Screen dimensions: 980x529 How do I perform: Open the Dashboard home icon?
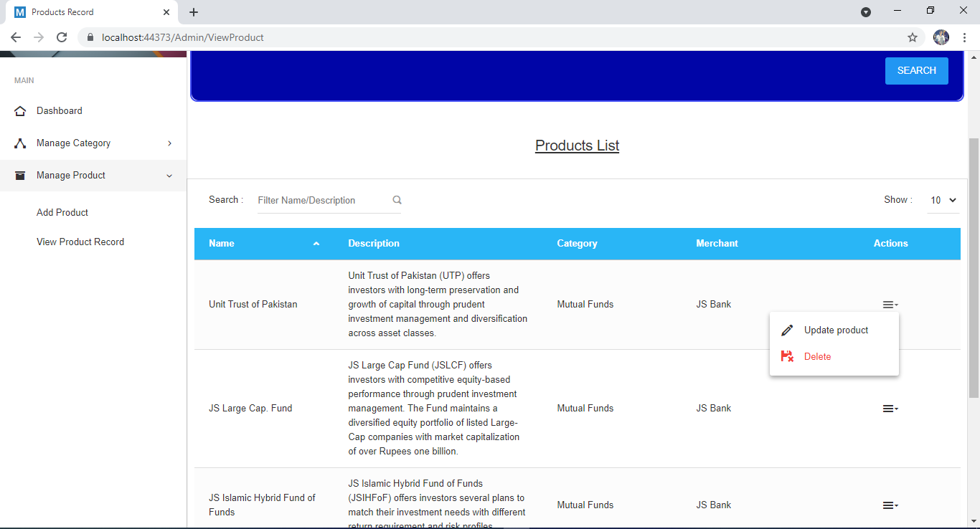coord(20,111)
